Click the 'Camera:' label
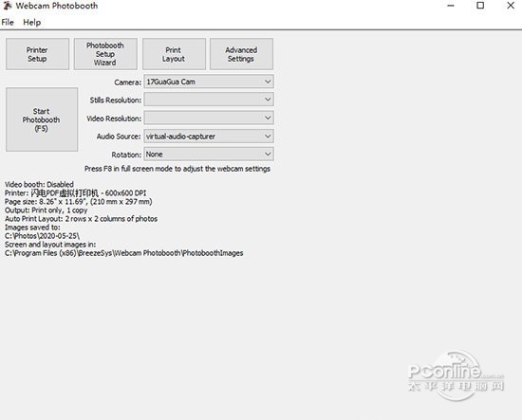 [x=128, y=82]
